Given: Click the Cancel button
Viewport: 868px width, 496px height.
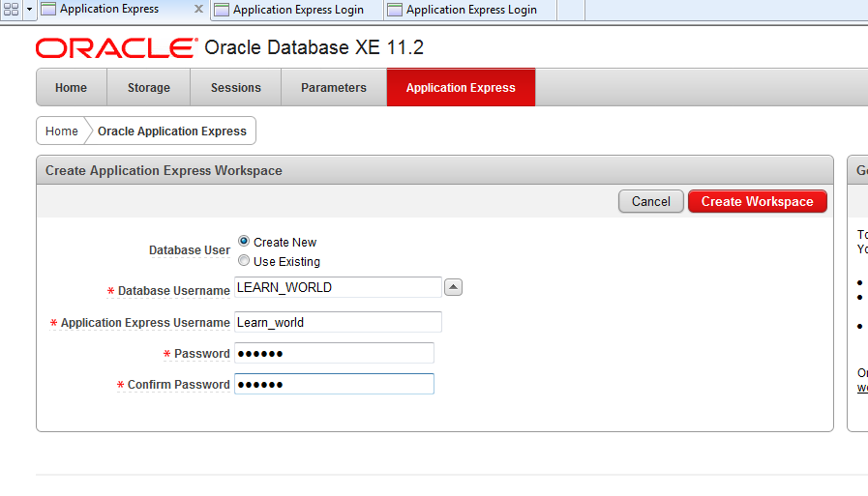Looking at the screenshot, I should coord(650,202).
